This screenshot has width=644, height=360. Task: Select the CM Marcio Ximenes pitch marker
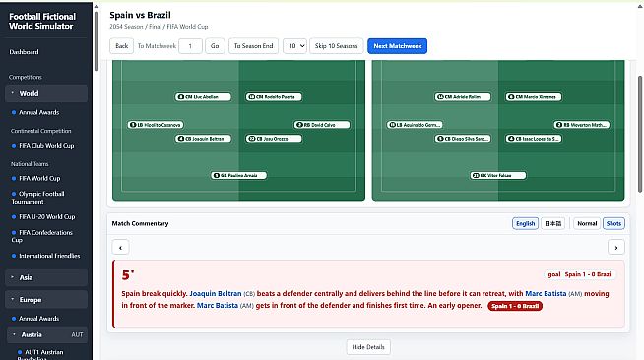pyautogui.click(x=534, y=97)
